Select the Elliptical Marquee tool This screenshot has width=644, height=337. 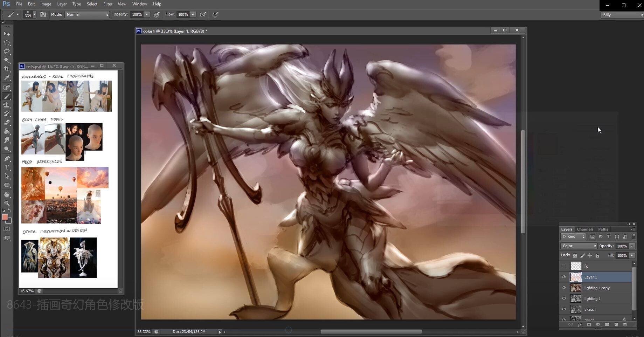(7, 43)
